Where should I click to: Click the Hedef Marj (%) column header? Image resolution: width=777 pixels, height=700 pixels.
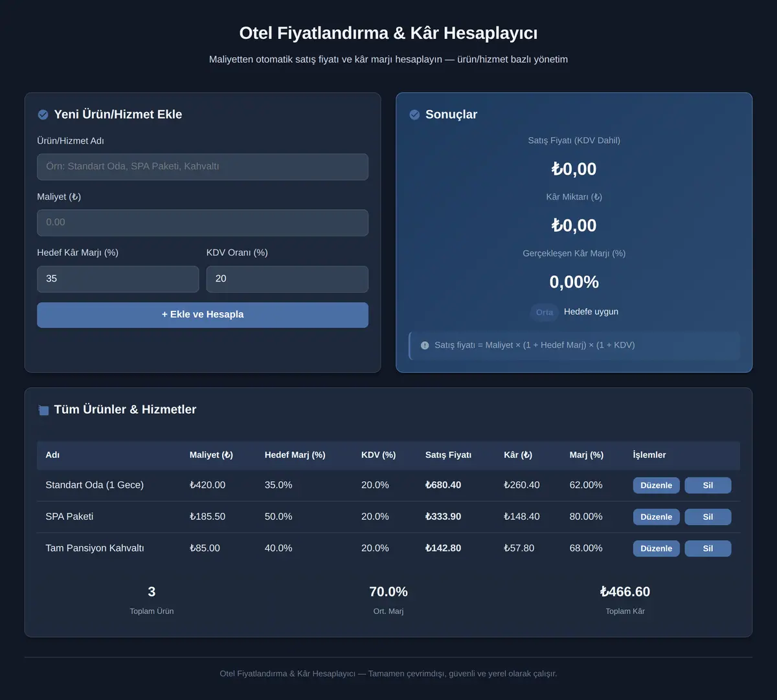coord(295,455)
